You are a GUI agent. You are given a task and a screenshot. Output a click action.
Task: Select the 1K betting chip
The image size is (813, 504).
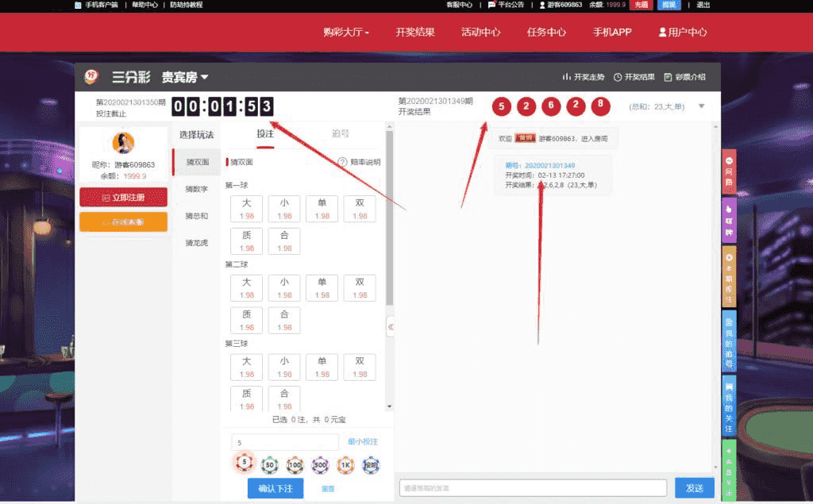click(x=345, y=464)
